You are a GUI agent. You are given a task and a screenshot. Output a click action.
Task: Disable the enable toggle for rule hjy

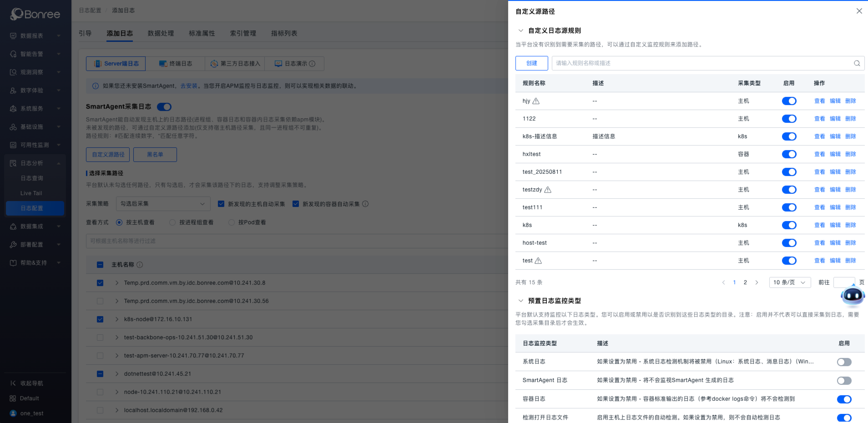(x=789, y=101)
